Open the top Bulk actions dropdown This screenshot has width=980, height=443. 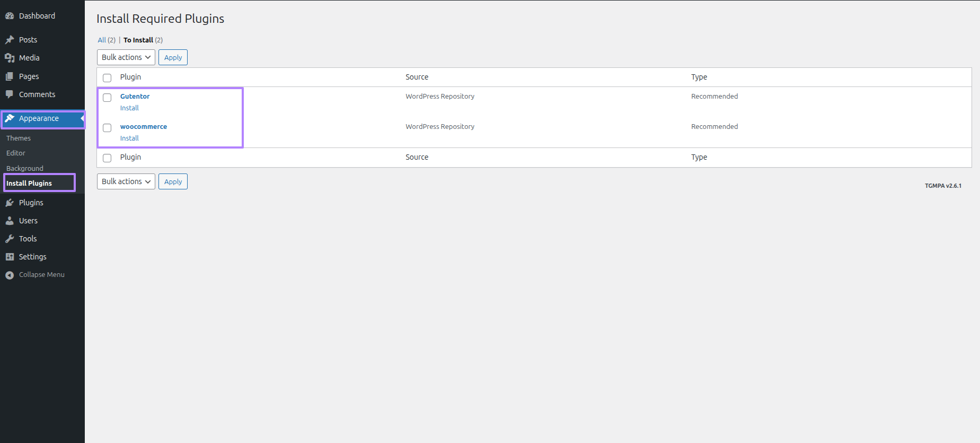126,57
